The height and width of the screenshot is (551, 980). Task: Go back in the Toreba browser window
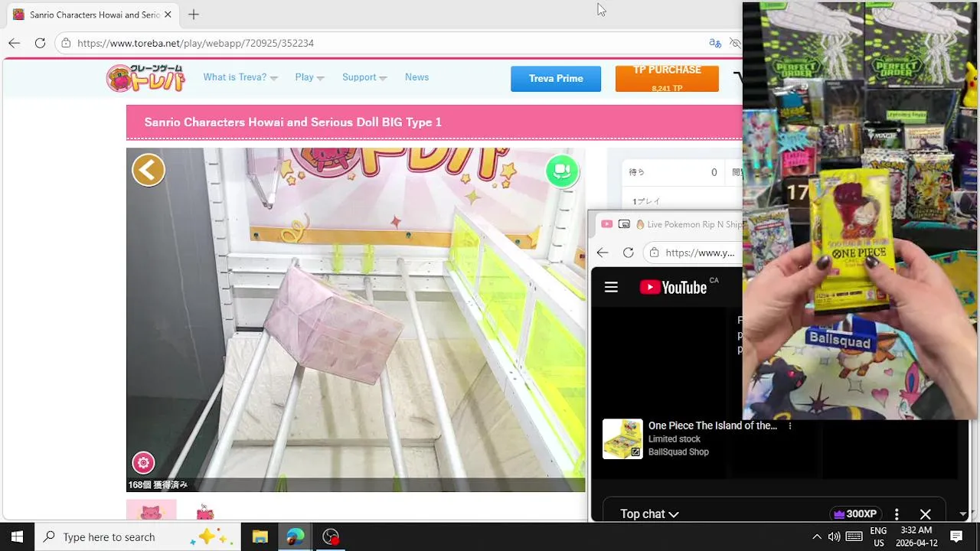click(x=15, y=43)
